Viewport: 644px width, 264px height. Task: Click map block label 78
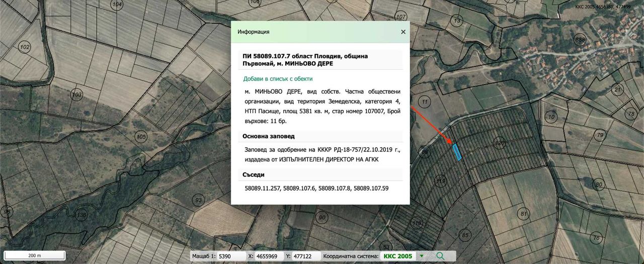click(631, 114)
